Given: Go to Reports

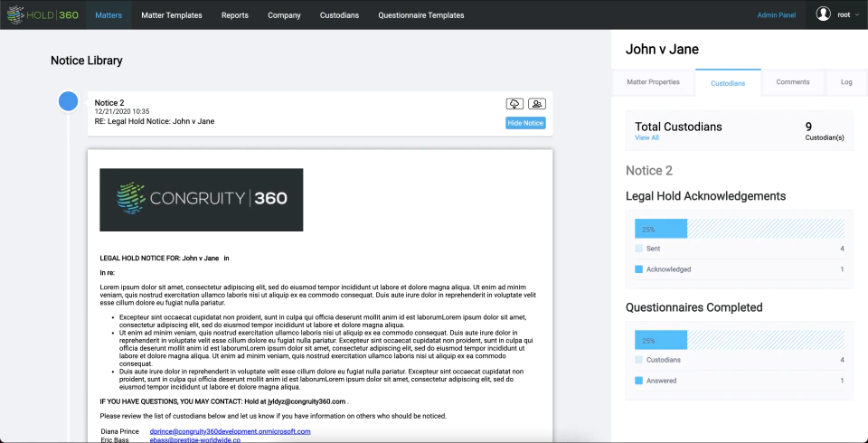Looking at the screenshot, I should [235, 15].
